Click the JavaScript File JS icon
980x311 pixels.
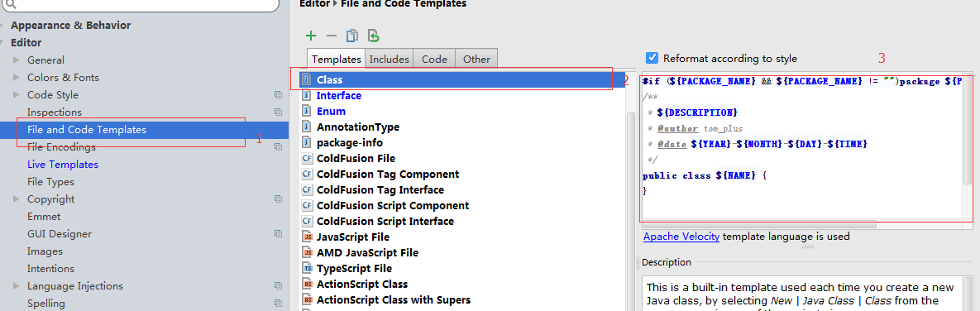tap(307, 237)
